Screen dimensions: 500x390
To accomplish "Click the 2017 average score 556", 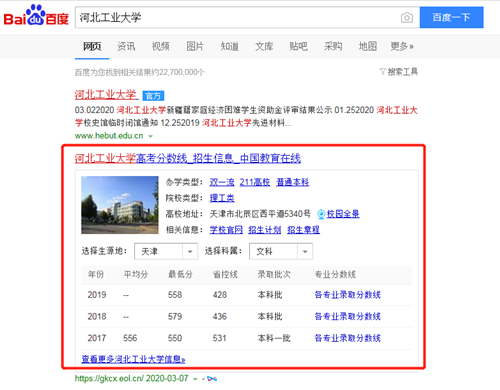I will (130, 338).
